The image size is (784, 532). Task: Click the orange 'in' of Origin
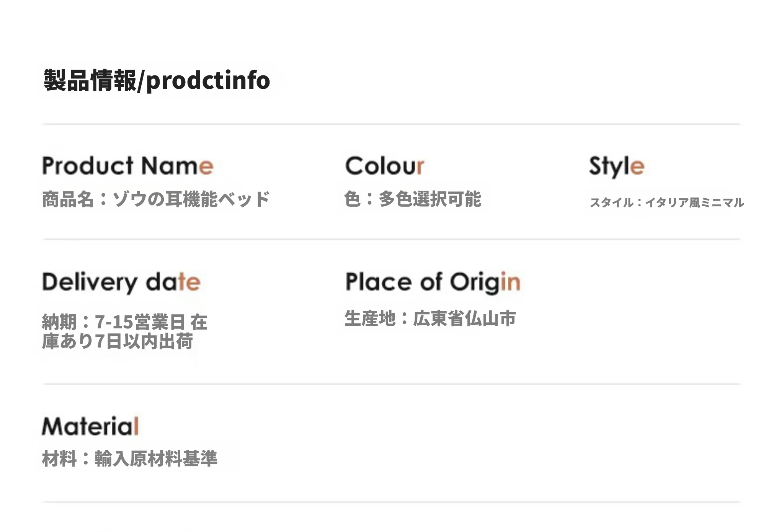(x=511, y=282)
